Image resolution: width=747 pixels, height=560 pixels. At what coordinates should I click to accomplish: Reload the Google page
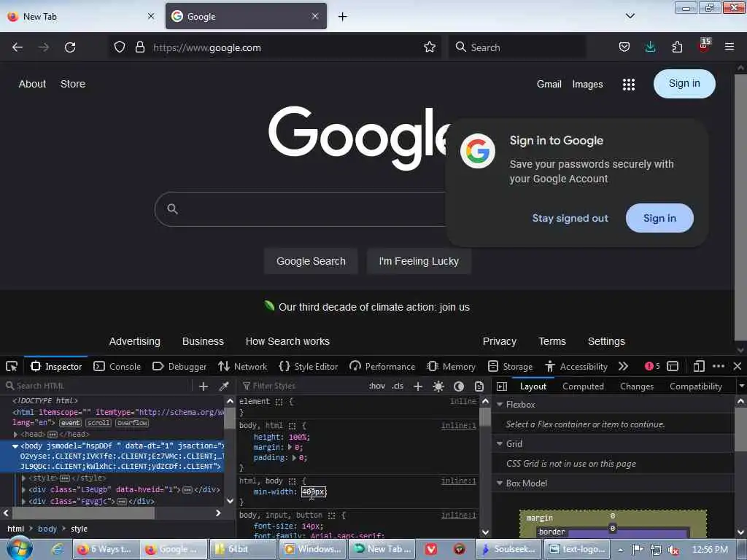pos(70,47)
